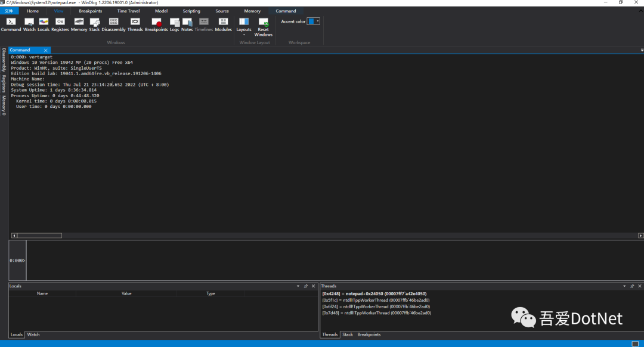Open the Modules window
The width and height of the screenshot is (644, 347).
[x=224, y=24]
